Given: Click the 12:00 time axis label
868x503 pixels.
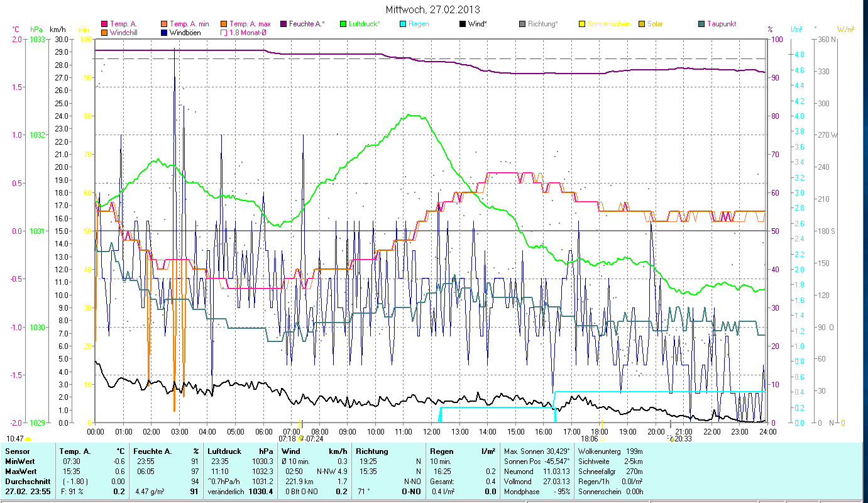Looking at the screenshot, I should 431,431.
